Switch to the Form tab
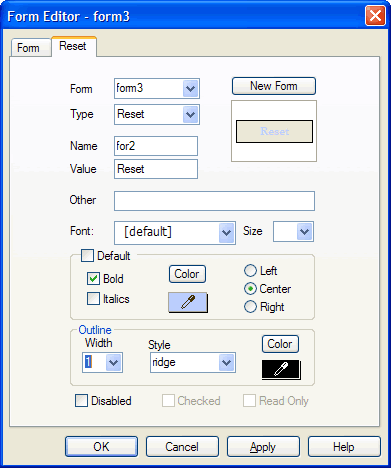This screenshot has width=391, height=468. (31, 48)
